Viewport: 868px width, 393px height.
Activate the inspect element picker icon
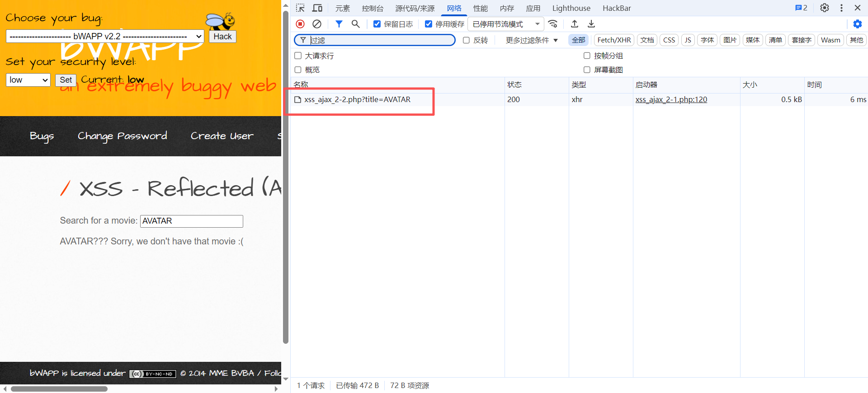coord(300,8)
